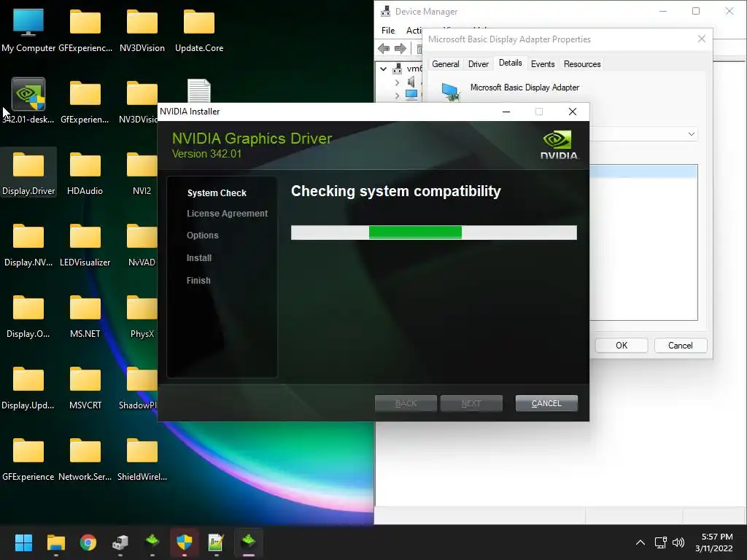
Task: Open the volume icon in system tray
Action: 678,542
